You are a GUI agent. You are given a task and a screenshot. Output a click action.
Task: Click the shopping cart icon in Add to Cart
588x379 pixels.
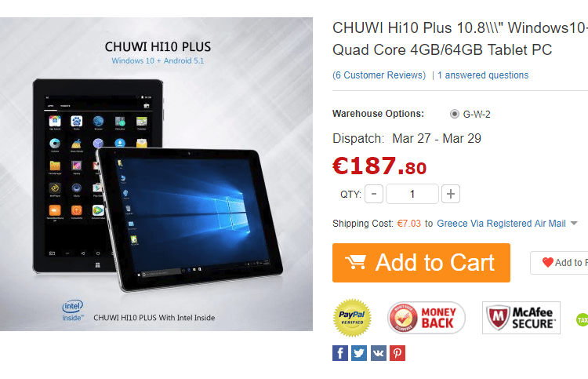coord(355,262)
